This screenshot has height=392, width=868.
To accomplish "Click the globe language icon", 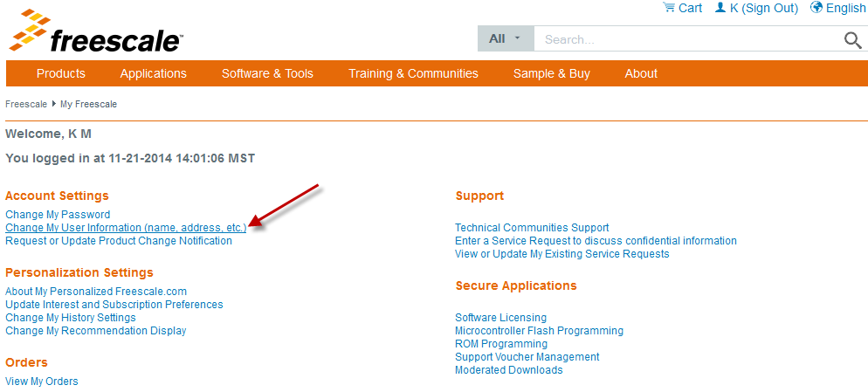I will [816, 8].
